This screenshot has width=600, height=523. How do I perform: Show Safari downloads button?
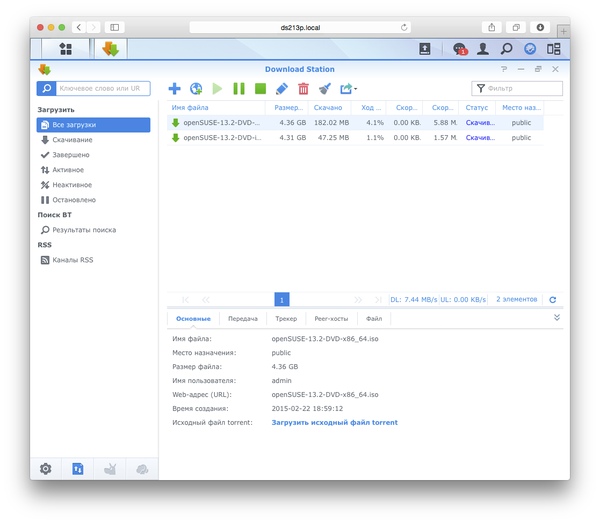coord(540,27)
